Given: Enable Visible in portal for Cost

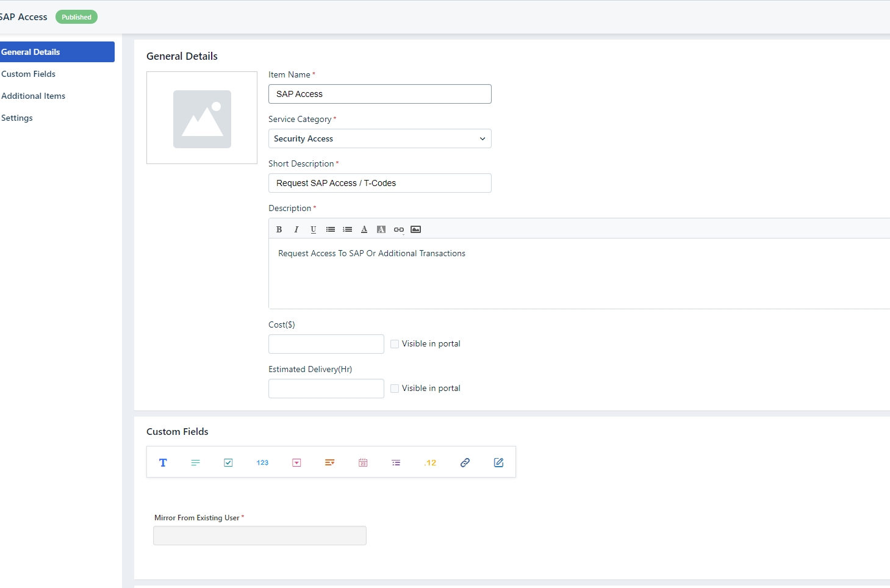Looking at the screenshot, I should 395,344.
